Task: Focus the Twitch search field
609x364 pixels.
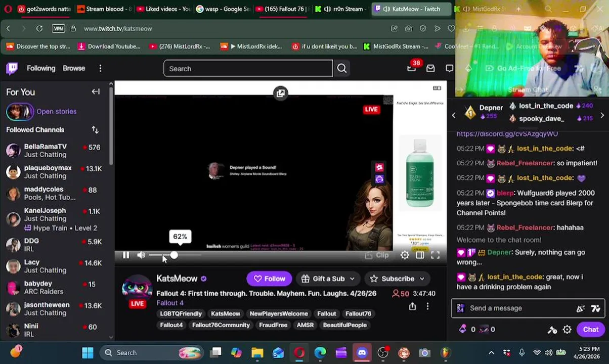Action: 248,69
